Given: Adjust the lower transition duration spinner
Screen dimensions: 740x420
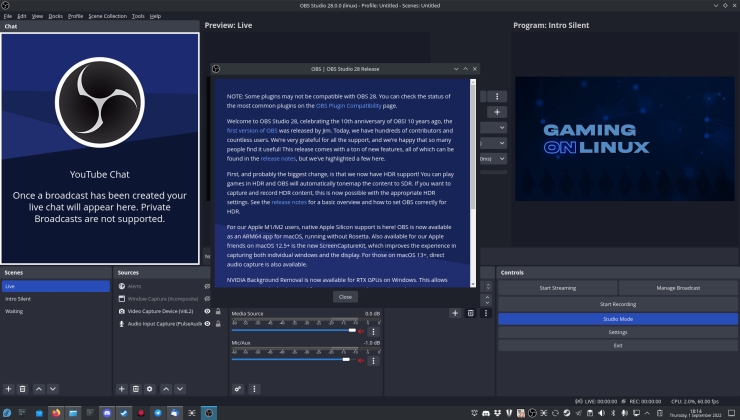Looking at the screenshot, I should [x=488, y=300].
